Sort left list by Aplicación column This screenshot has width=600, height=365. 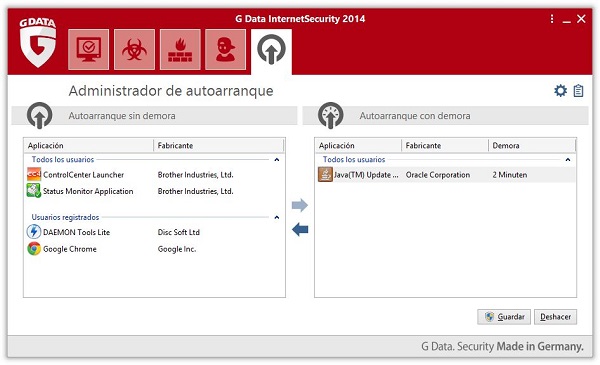89,145
